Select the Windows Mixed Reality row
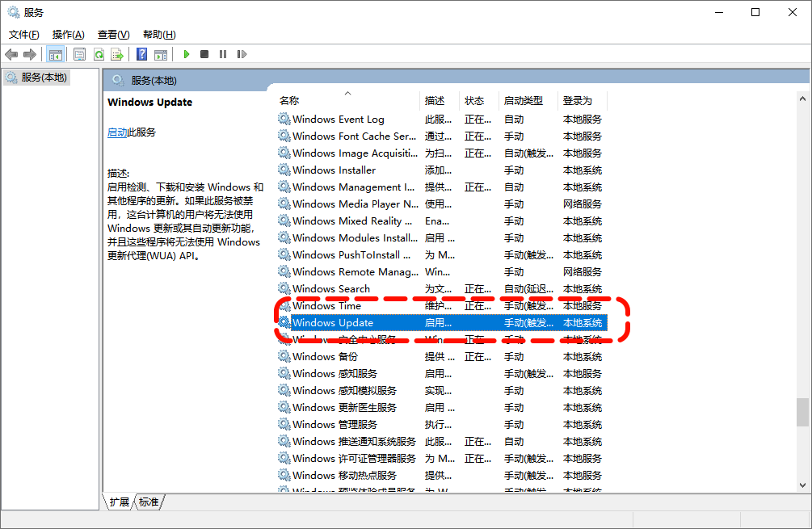The width and height of the screenshot is (812, 529). point(442,221)
